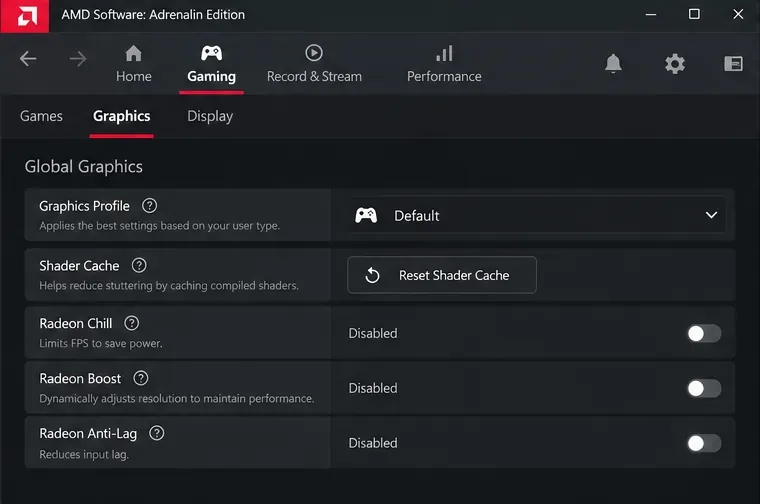Show help for Radeon Chill

(131, 323)
